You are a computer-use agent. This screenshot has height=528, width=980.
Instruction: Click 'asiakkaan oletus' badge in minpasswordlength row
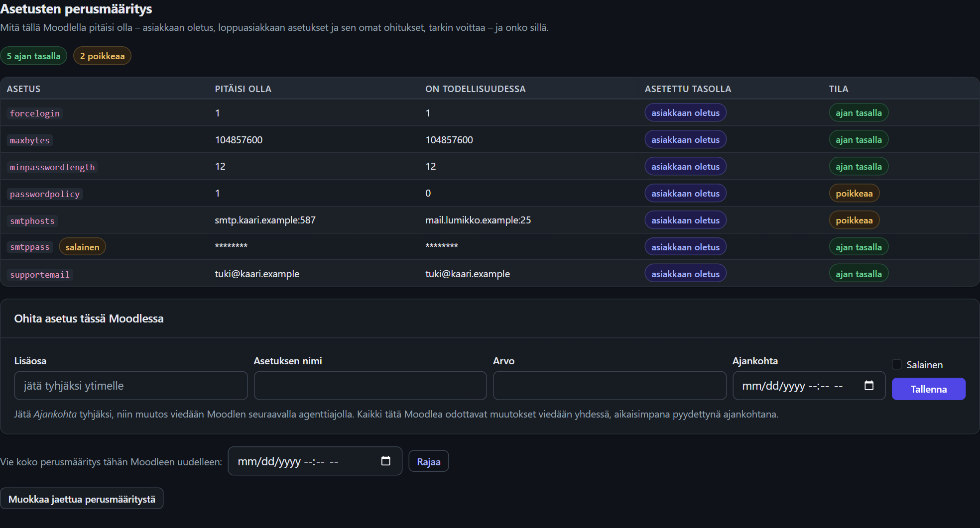click(685, 166)
